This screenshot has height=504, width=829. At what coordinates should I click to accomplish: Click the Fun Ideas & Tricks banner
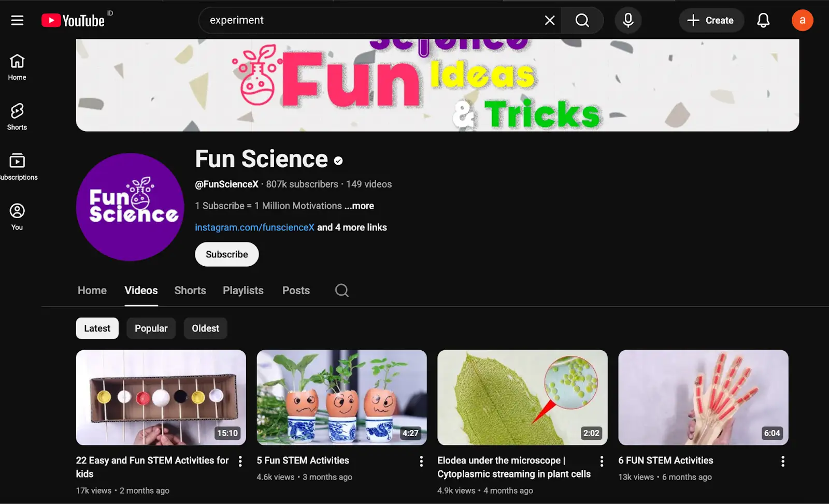pos(437,85)
